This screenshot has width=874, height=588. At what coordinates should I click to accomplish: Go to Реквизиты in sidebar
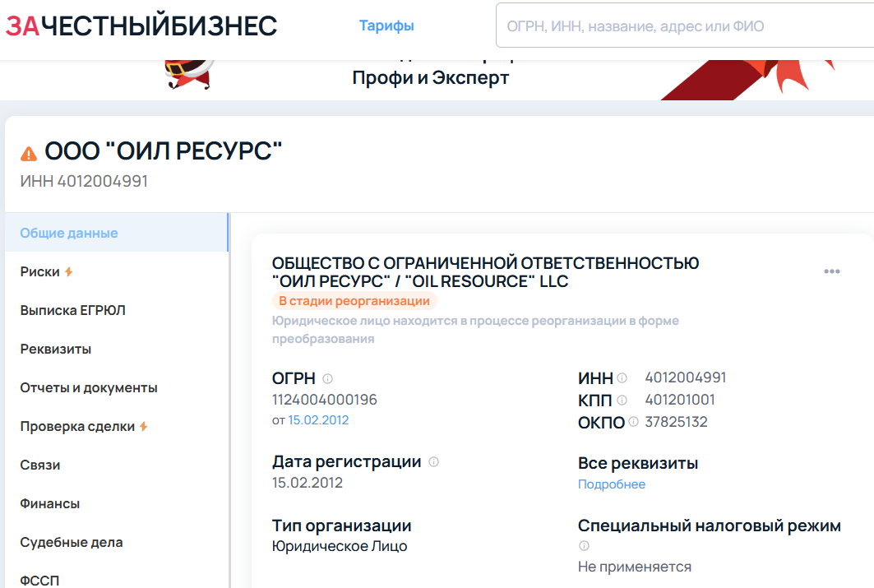click(x=56, y=349)
